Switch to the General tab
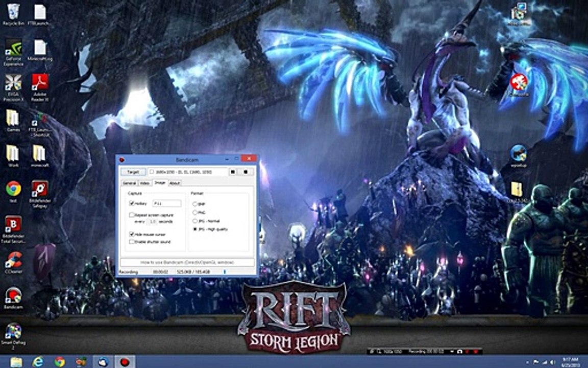The width and height of the screenshot is (588, 368). click(x=129, y=183)
